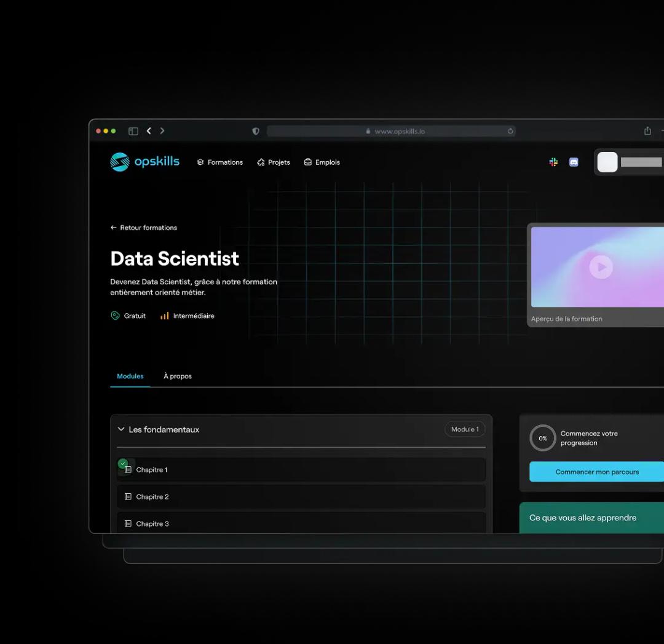This screenshot has height=644, width=664.
Task: Click the privacy shield icon
Action: (256, 131)
